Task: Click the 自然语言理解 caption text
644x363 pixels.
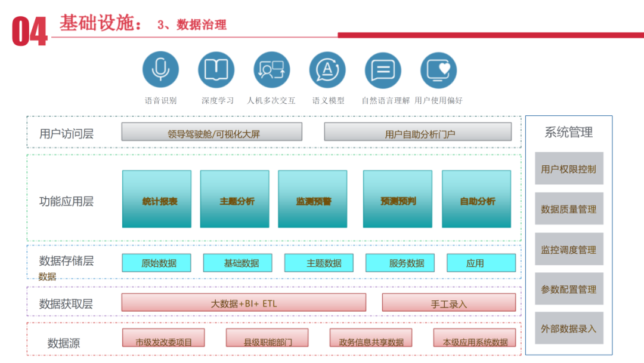Action: (386, 100)
